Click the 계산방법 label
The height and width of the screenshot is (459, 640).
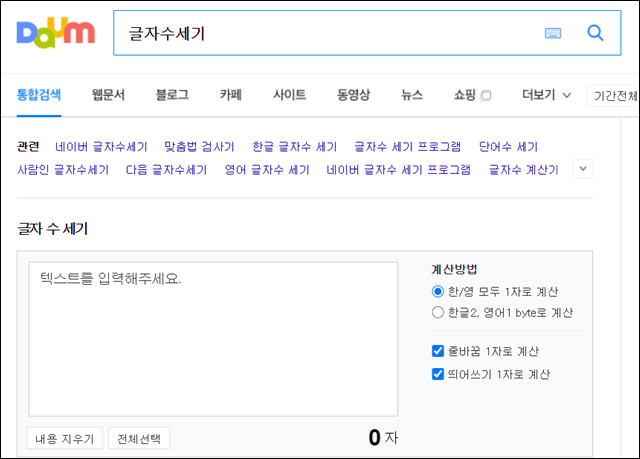click(454, 269)
